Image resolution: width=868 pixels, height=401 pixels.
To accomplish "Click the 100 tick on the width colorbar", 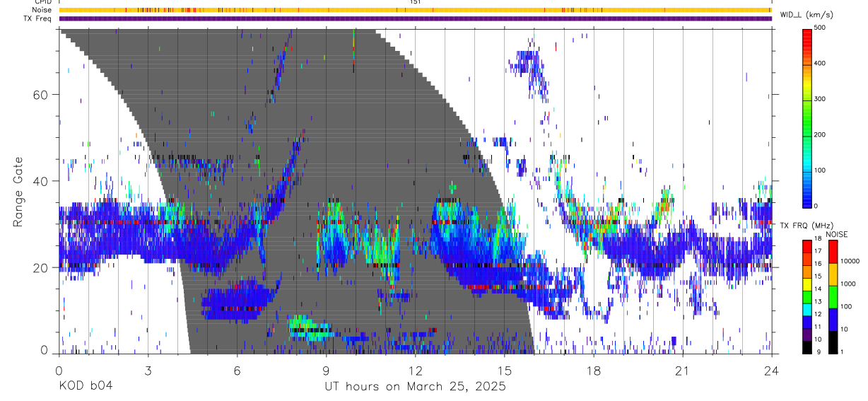I will (821, 170).
